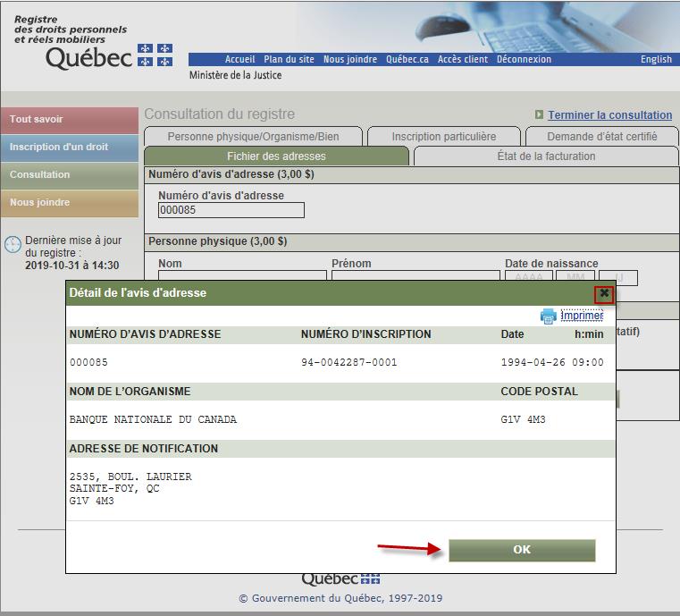Click the 2019-10-31 à 14:30 update time
This screenshot has width=680, height=616.
(x=72, y=266)
